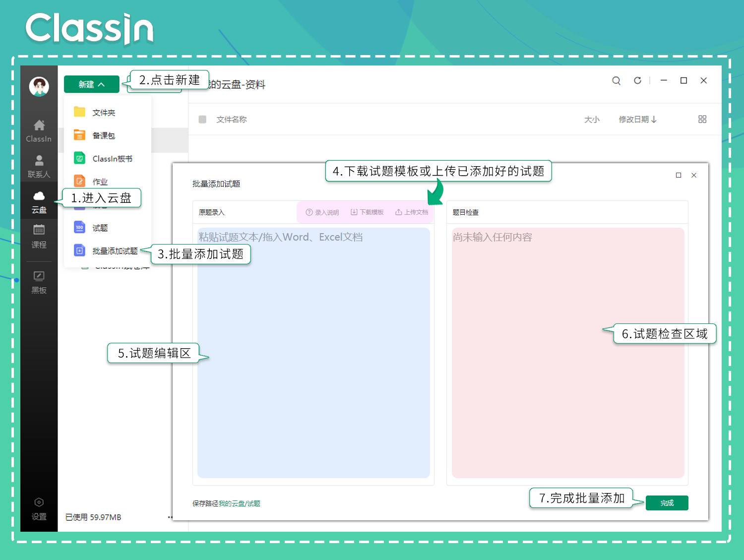Choose ClassIn板书 from the new menu
This screenshot has height=560, width=744.
(x=104, y=159)
